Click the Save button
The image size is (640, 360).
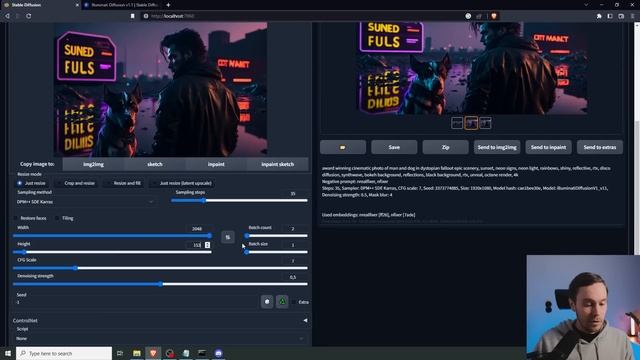394,147
